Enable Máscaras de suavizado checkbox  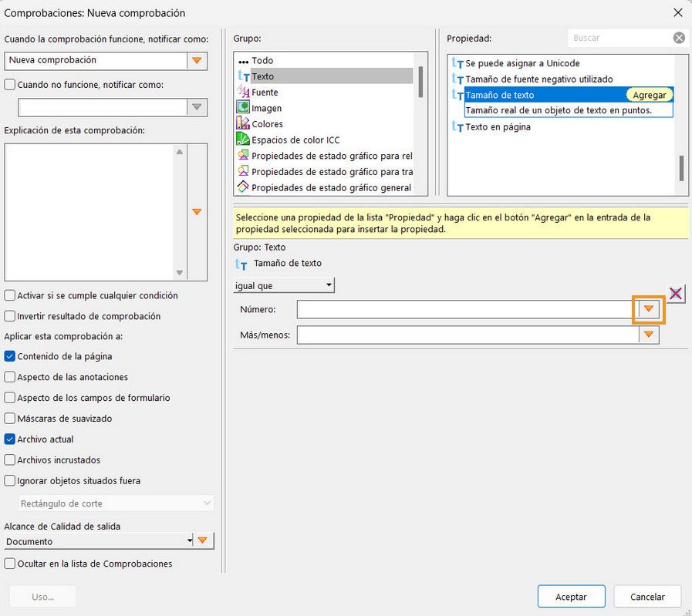coord(10,419)
